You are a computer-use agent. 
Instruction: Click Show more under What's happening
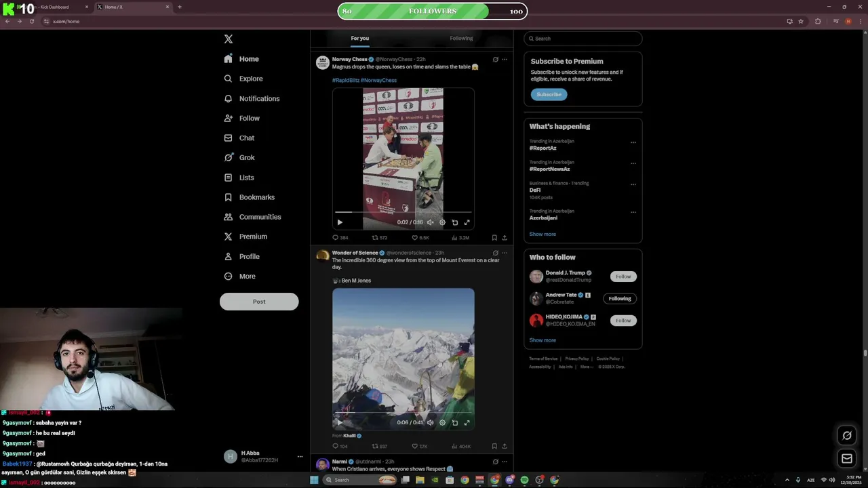click(x=542, y=234)
